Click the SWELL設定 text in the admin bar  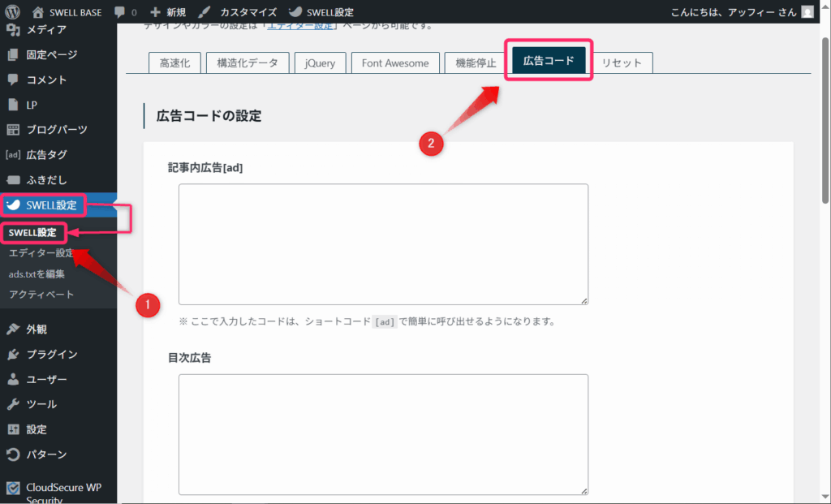point(330,11)
